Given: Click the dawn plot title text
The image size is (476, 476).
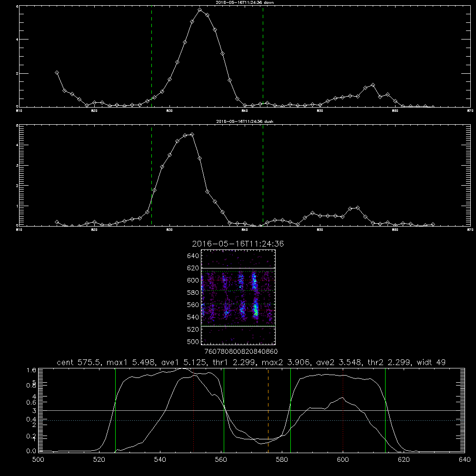Looking at the screenshot, I should point(245,2).
